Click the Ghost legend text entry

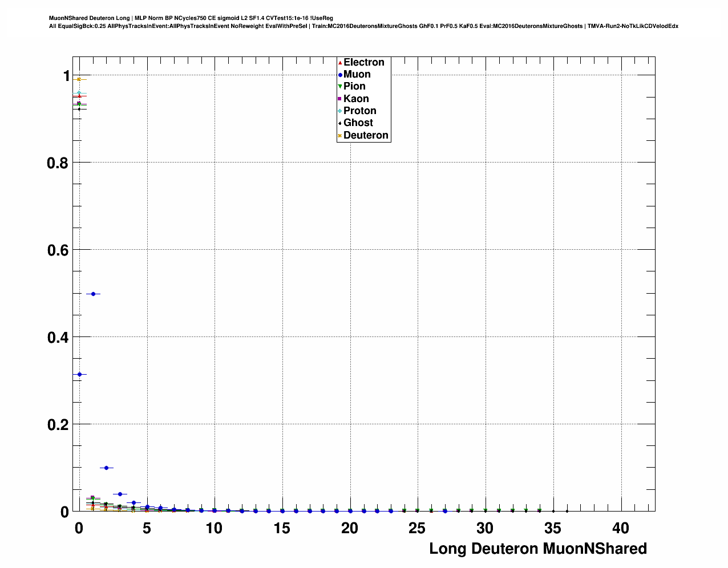click(x=358, y=123)
